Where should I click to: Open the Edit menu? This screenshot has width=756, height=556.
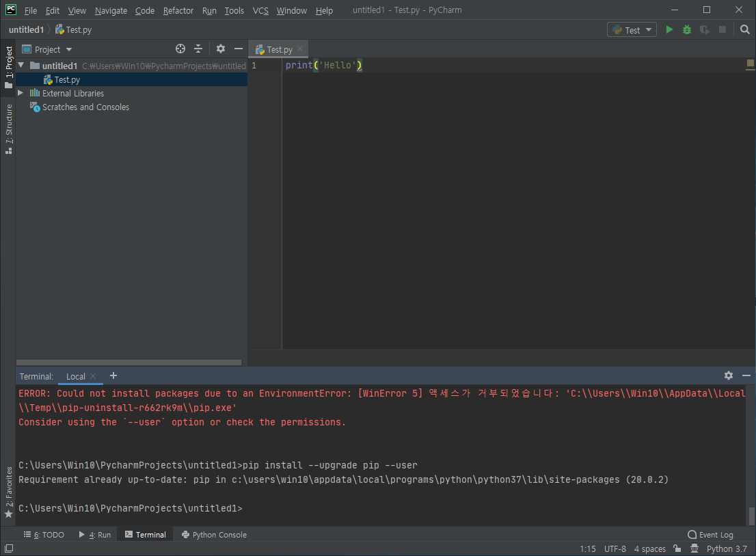click(x=53, y=10)
